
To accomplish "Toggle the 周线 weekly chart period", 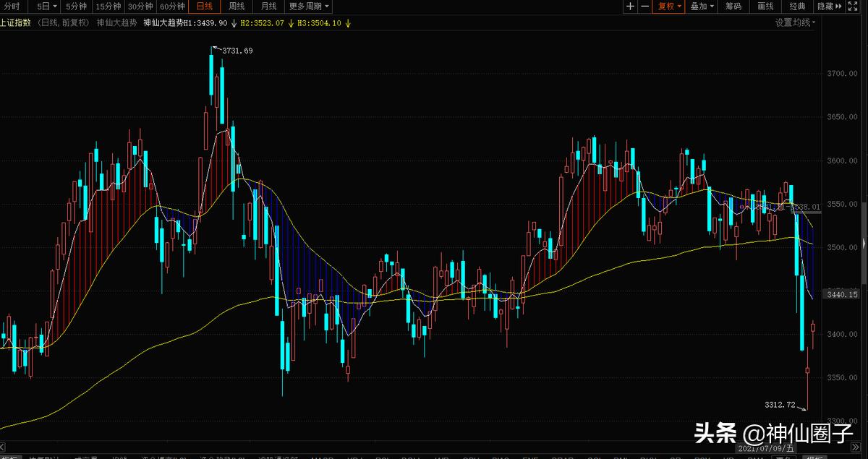I will click(x=237, y=7).
